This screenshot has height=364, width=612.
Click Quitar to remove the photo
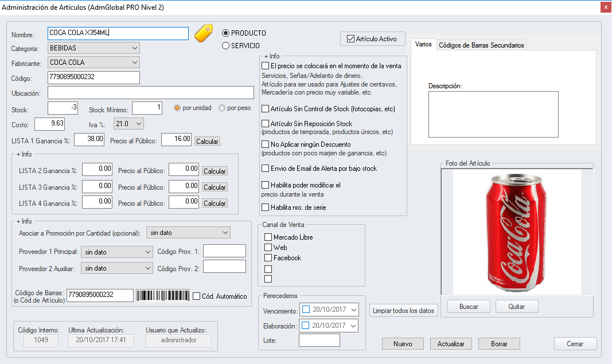[x=516, y=307]
